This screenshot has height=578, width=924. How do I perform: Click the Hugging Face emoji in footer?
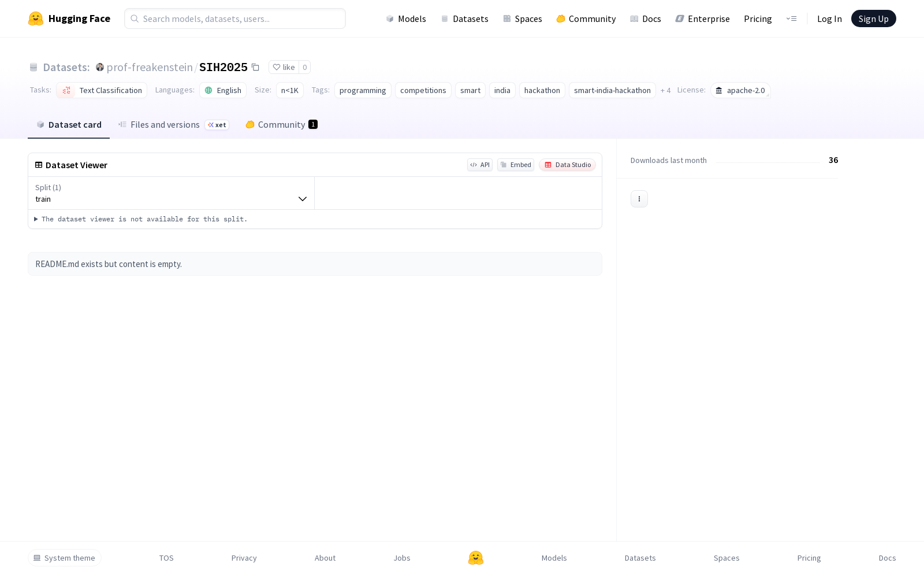click(476, 558)
